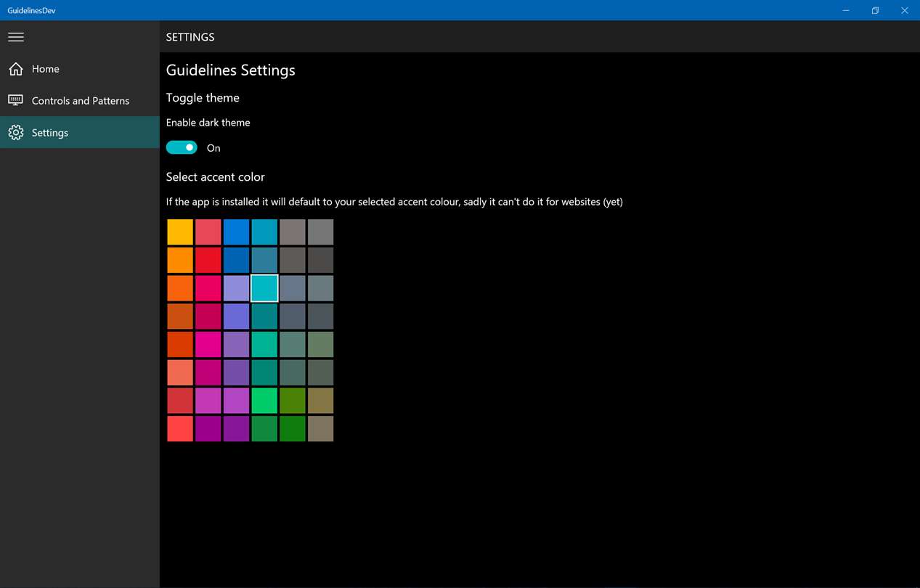
Task: Click the accent colour description sentence
Action: point(394,202)
